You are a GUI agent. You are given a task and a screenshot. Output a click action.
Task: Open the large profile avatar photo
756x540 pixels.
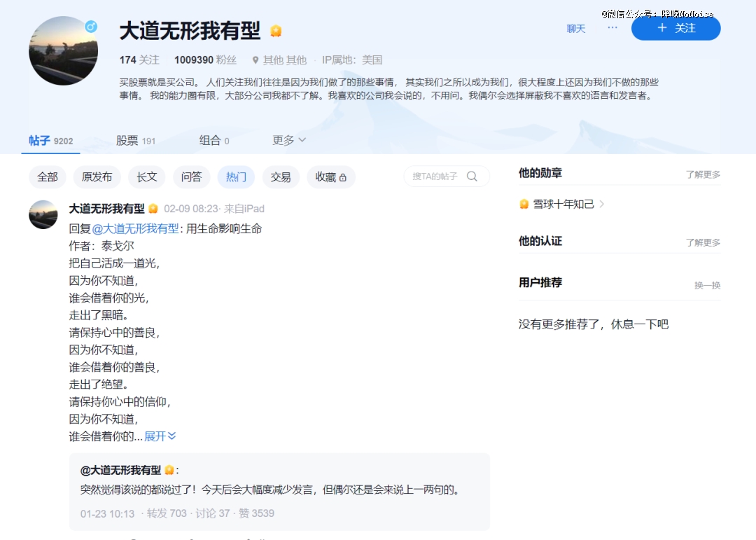63,51
